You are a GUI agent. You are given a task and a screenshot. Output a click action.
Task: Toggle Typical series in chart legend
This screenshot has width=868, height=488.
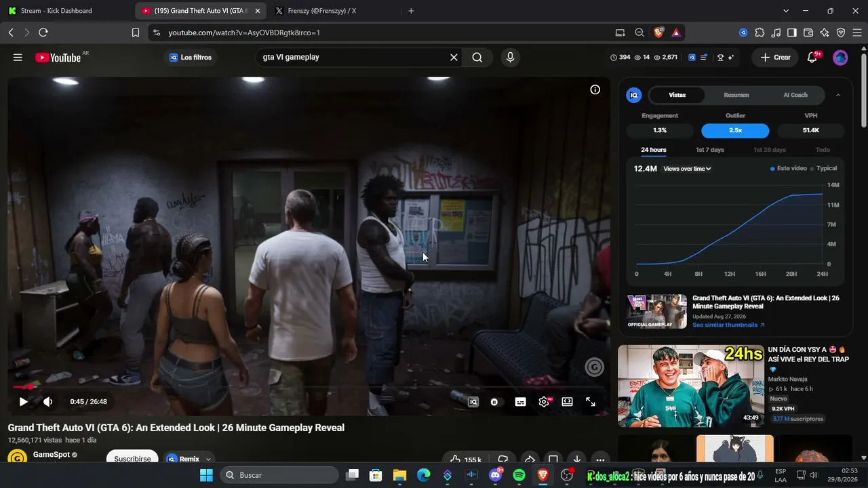click(x=824, y=169)
